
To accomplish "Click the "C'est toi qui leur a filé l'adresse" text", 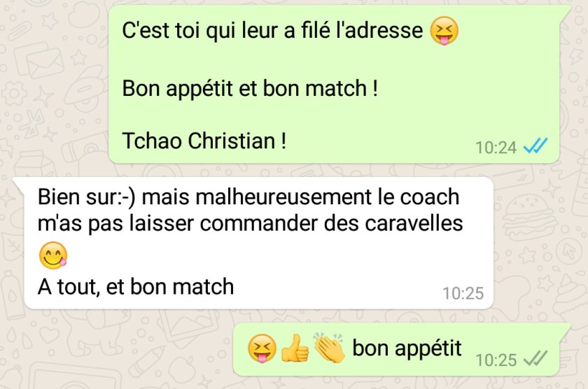I will click(272, 31).
